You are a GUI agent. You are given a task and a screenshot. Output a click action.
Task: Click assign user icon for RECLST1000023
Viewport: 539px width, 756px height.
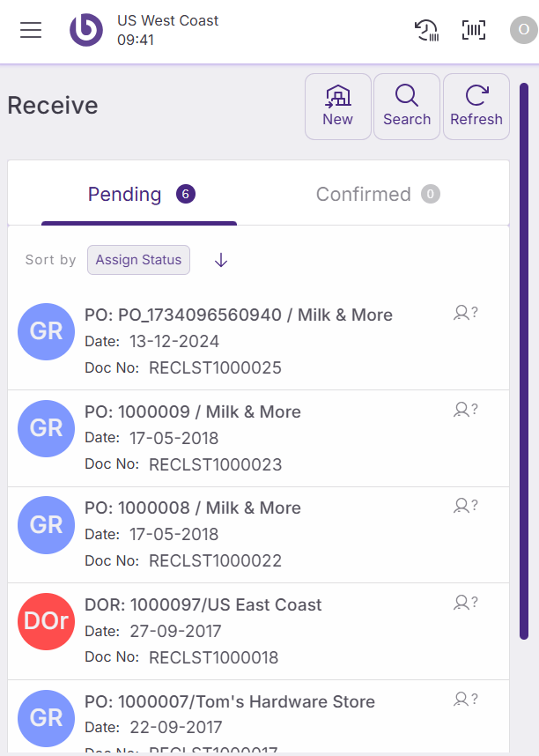coord(465,409)
